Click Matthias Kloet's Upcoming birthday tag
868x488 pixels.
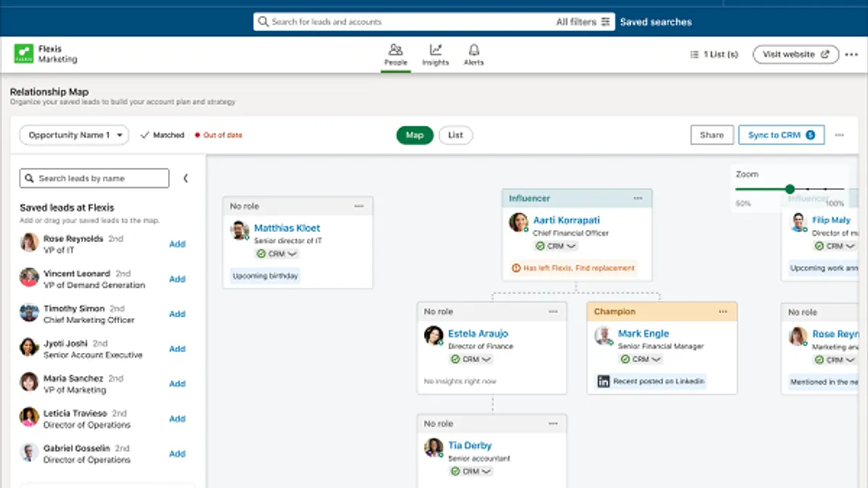tap(265, 276)
